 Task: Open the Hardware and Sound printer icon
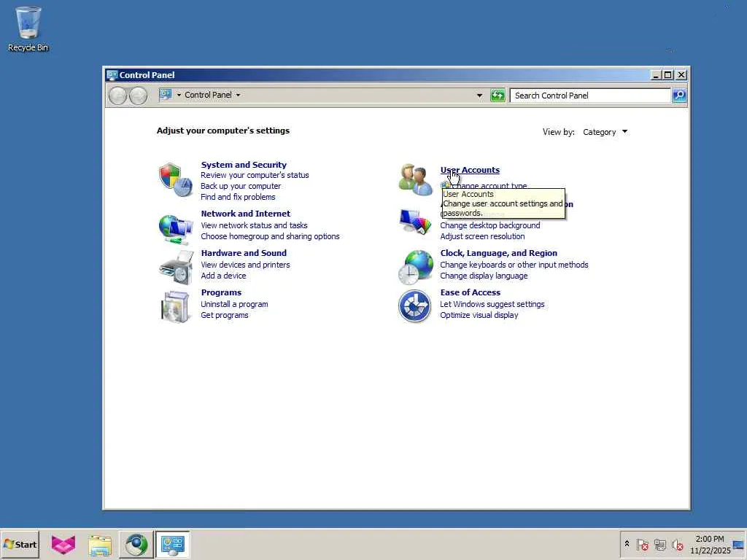[175, 268]
